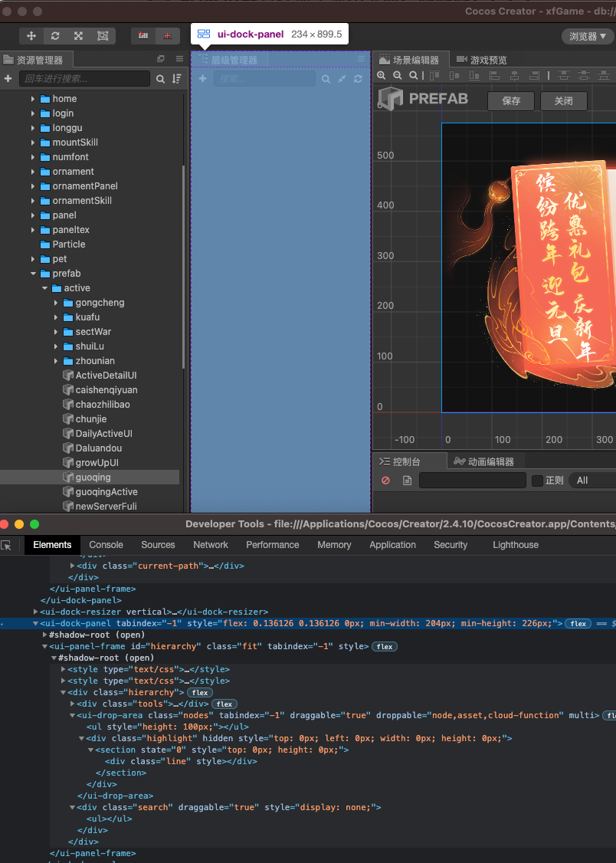
Task: Collapse the active folder
Action: tap(44, 288)
